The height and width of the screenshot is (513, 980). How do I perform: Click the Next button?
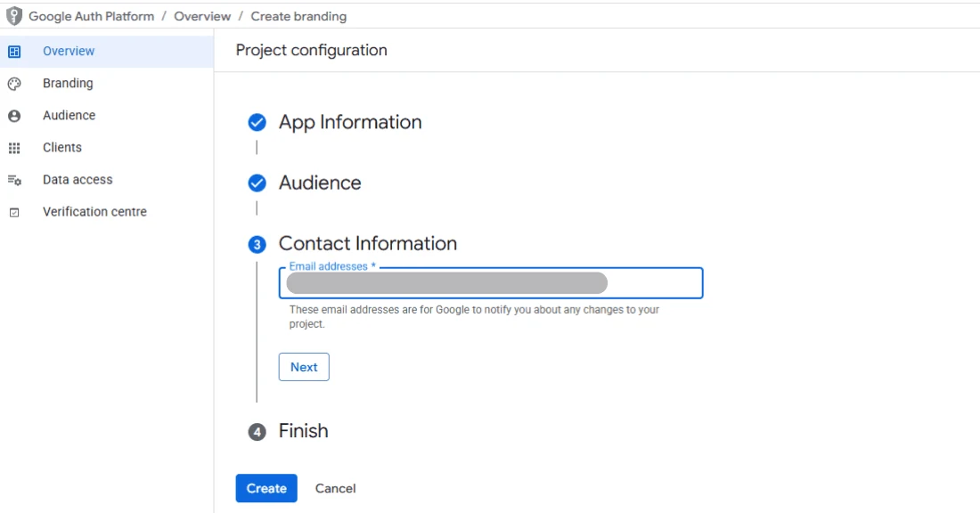[304, 367]
